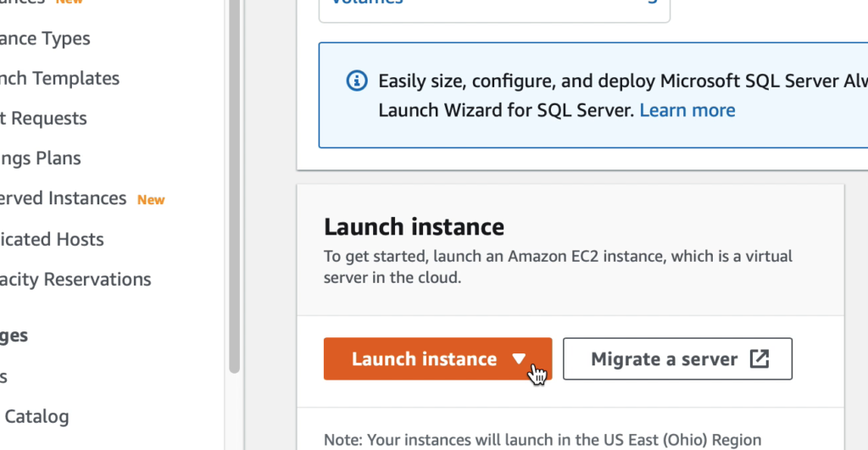Open the Learn more link

[687, 110]
